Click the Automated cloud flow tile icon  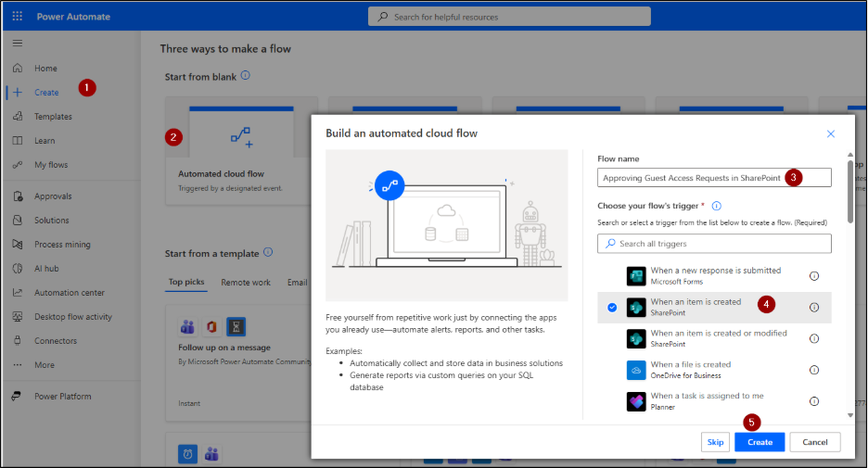[x=241, y=138]
